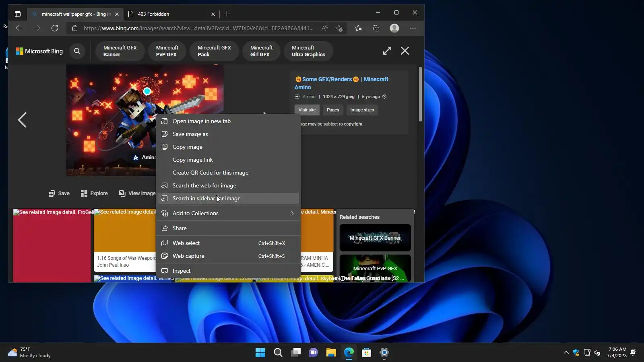Select Minecraft Girl GFX suggestion chip
The height and width of the screenshot is (362, 644).
261,51
